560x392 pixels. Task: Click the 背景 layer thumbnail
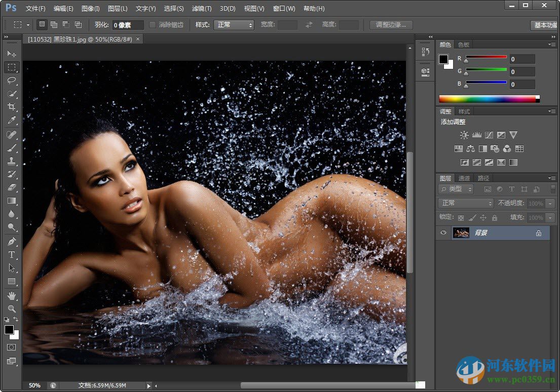[461, 232]
